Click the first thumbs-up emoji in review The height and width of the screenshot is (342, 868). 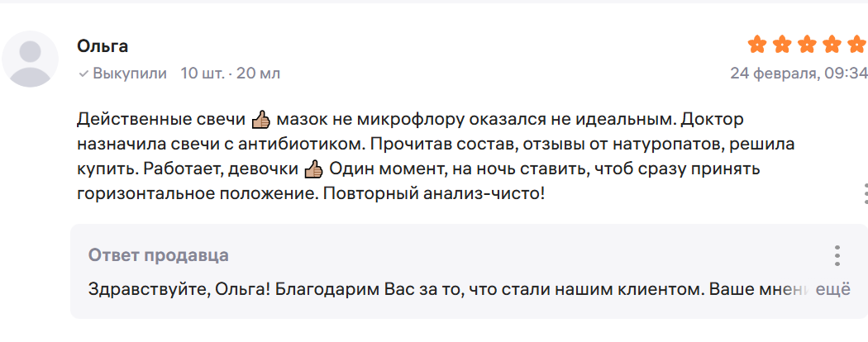tap(260, 119)
